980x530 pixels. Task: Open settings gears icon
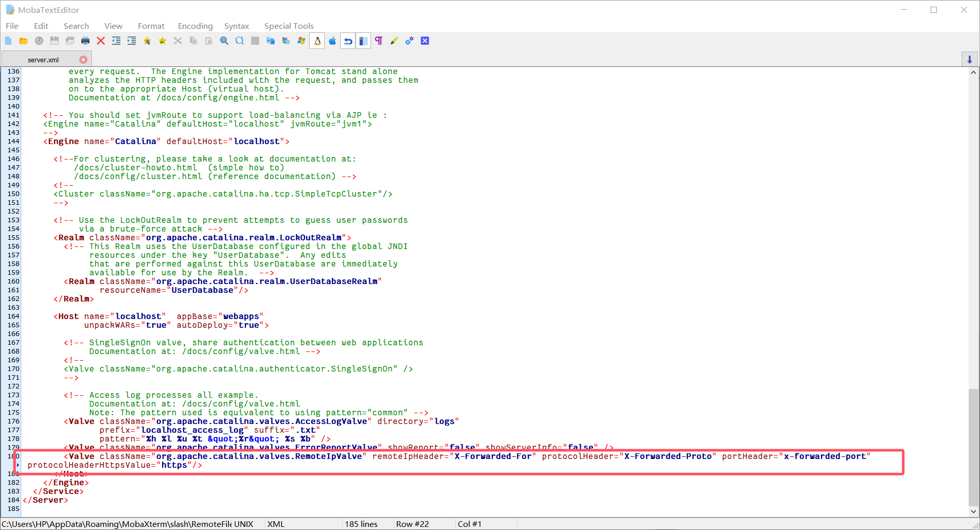pyautogui.click(x=409, y=41)
